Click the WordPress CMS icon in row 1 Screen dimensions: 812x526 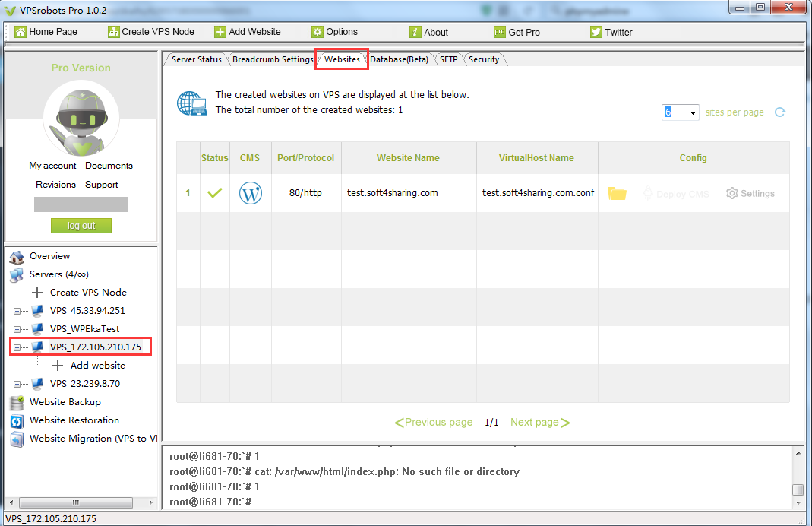250,193
